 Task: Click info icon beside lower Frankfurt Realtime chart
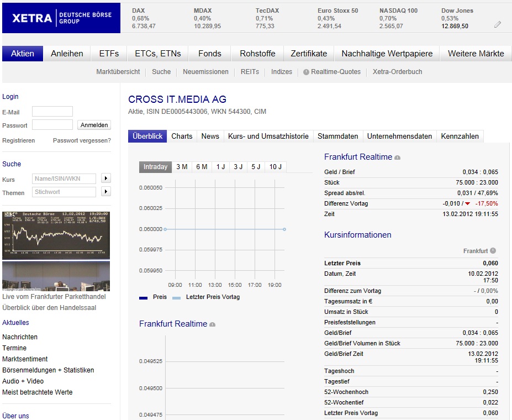(x=213, y=324)
